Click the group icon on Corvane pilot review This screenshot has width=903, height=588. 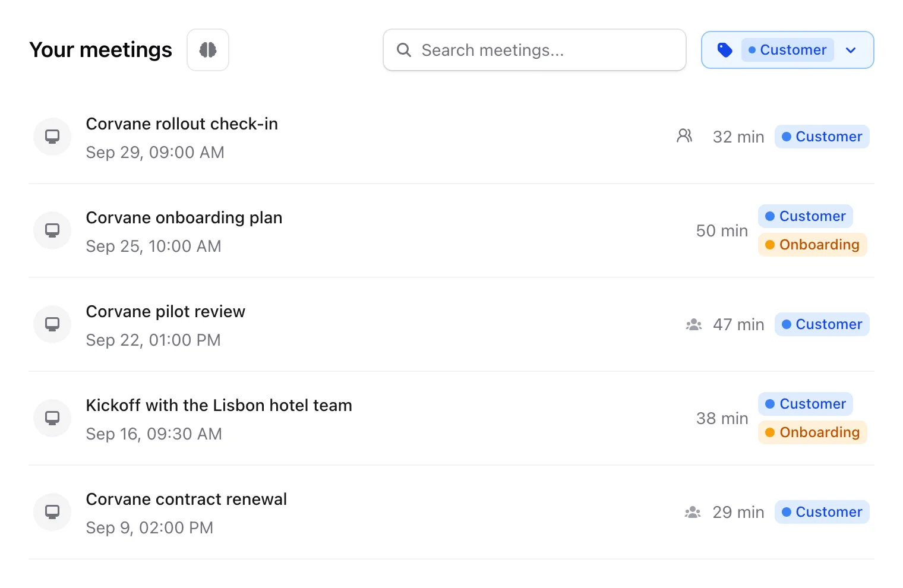(x=693, y=324)
